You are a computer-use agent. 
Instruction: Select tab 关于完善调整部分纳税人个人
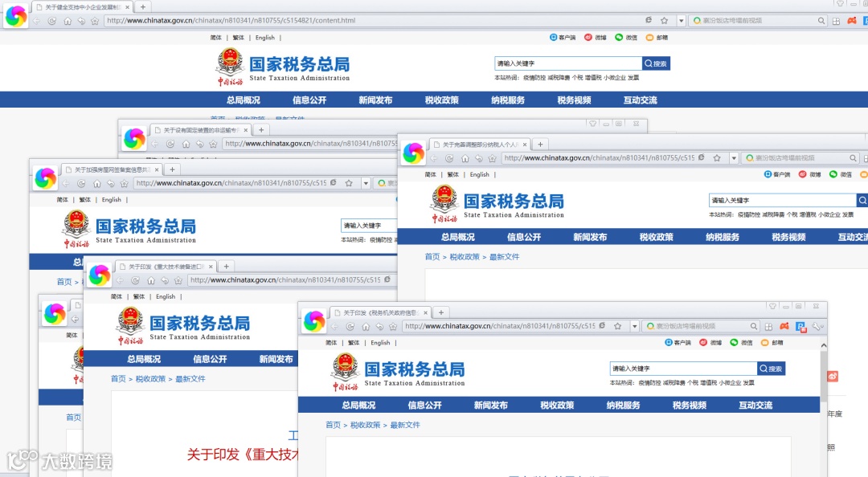[480, 145]
